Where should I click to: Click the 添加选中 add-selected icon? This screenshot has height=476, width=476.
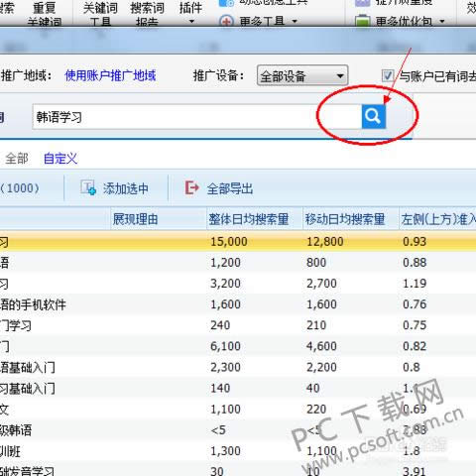pos(88,188)
